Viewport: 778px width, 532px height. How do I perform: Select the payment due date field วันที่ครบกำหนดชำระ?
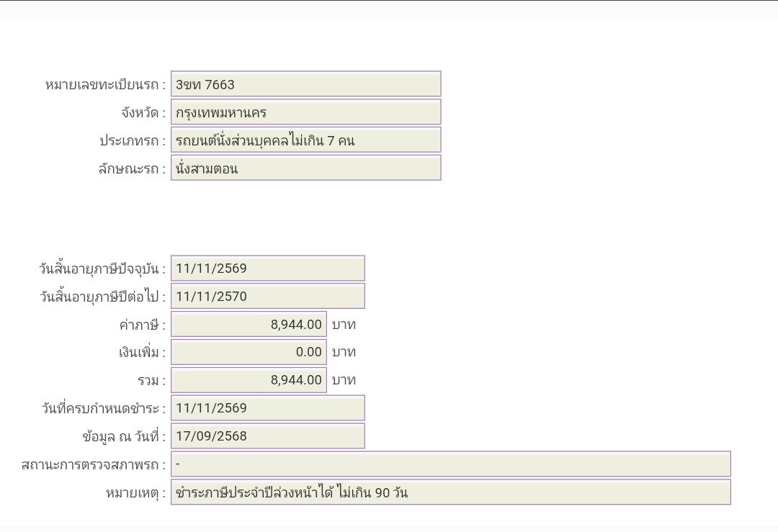[268, 408]
